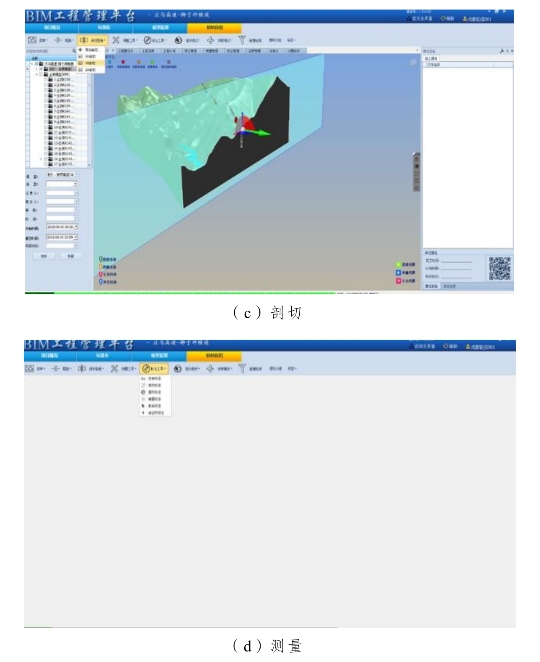
Task: Select the highlighted item in section dropdown menu
Action: pos(91,63)
